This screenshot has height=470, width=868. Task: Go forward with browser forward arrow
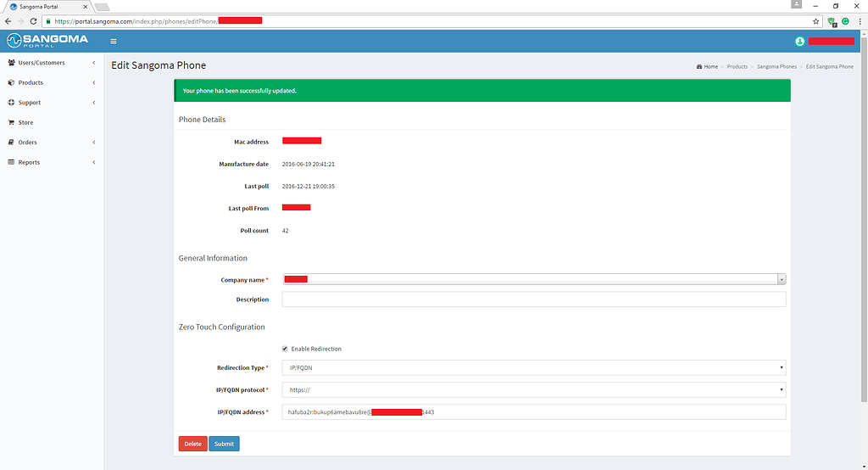point(20,21)
